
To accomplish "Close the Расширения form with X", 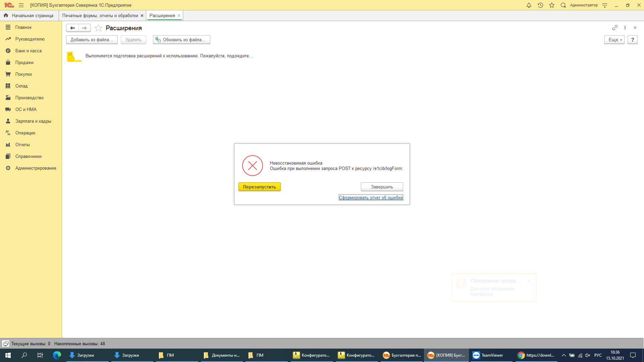I will [x=635, y=27].
